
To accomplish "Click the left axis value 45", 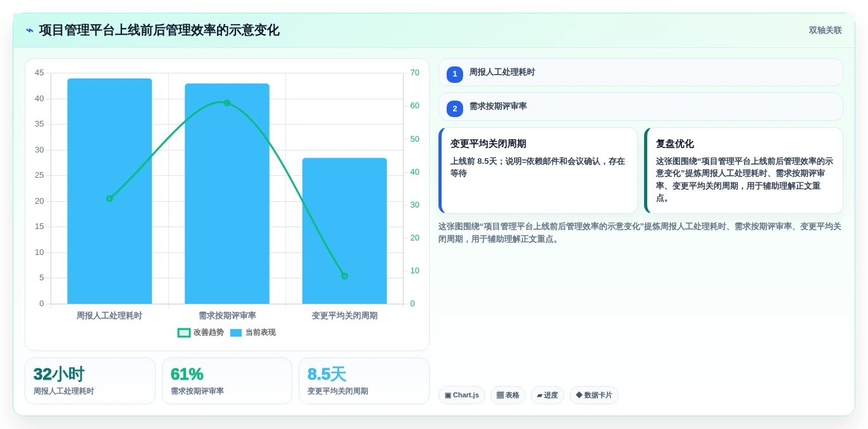I will click(39, 73).
